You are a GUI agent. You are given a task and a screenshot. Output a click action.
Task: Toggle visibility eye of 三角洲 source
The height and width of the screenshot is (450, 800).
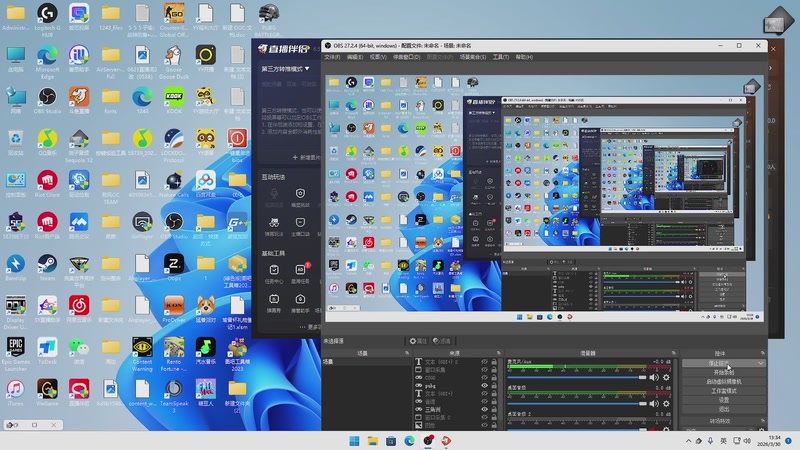coord(485,408)
